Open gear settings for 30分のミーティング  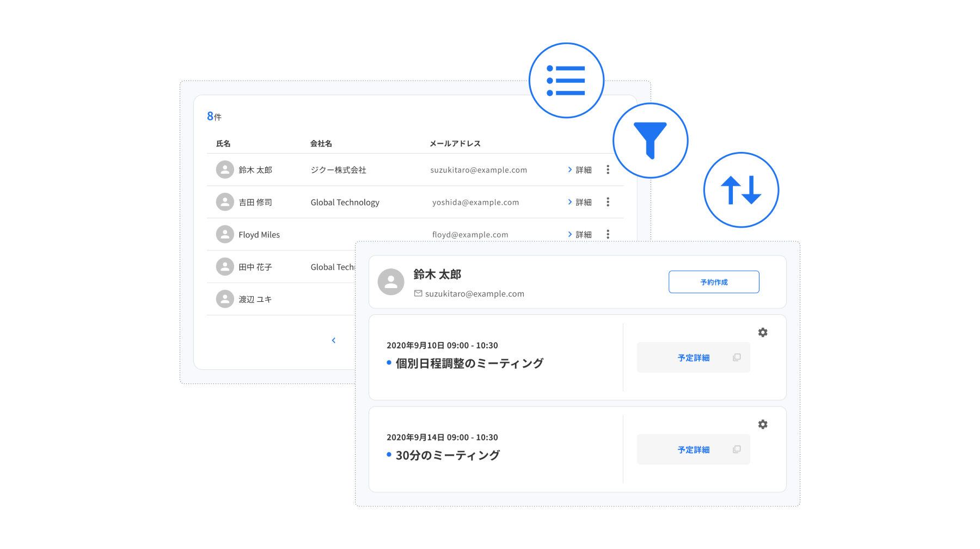coord(763,424)
